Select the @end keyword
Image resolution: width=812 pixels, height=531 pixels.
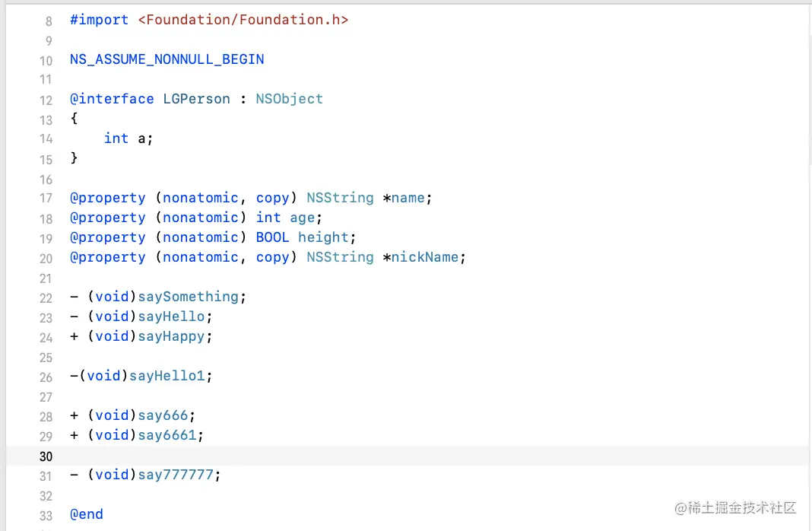[86, 514]
